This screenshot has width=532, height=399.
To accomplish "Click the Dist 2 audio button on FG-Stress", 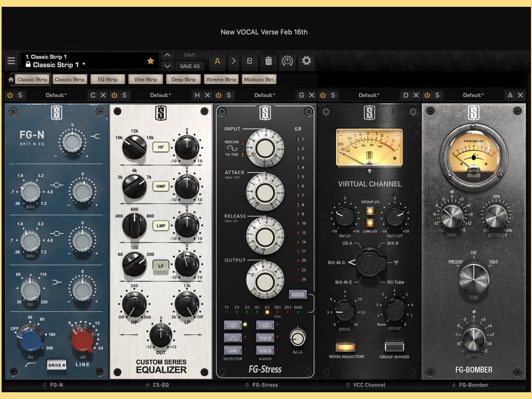I will (265, 338).
